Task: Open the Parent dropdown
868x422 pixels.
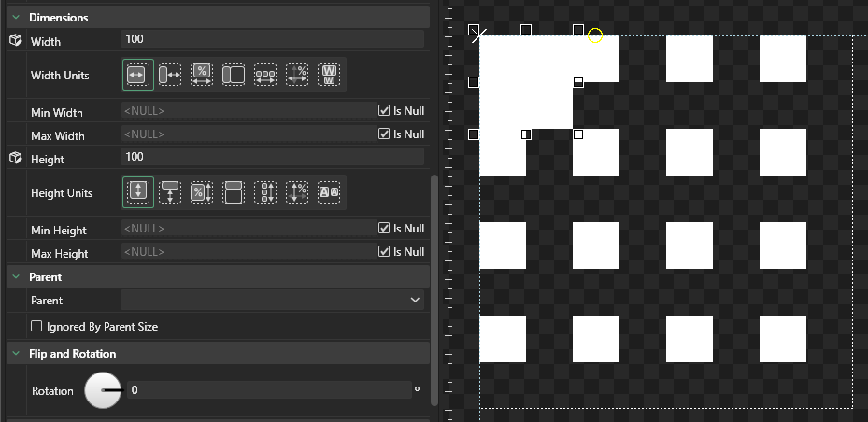Action: pos(415,301)
